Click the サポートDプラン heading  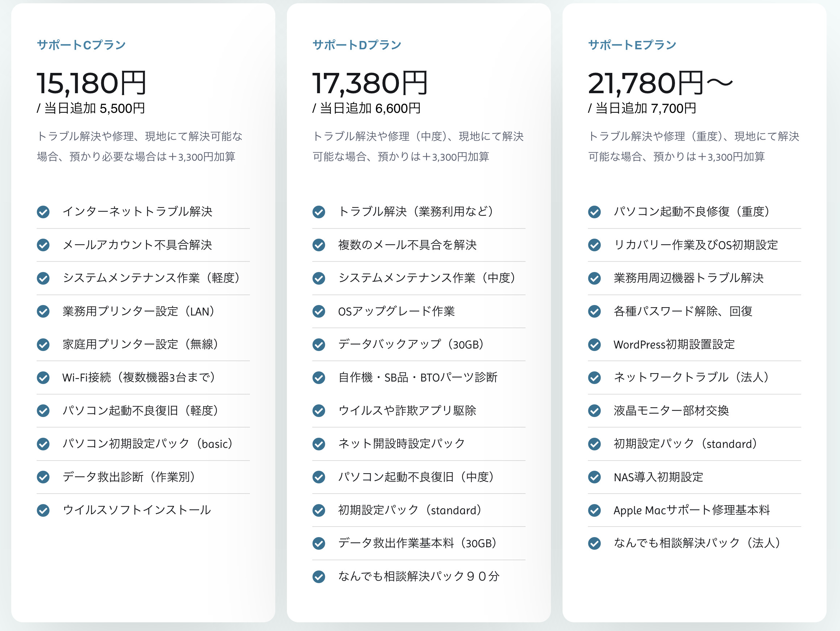click(x=357, y=45)
